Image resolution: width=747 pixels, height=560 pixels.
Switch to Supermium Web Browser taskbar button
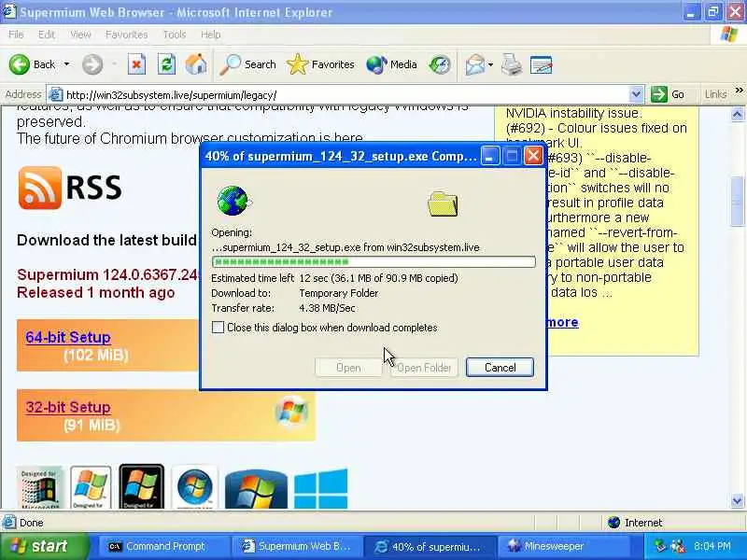click(x=297, y=546)
